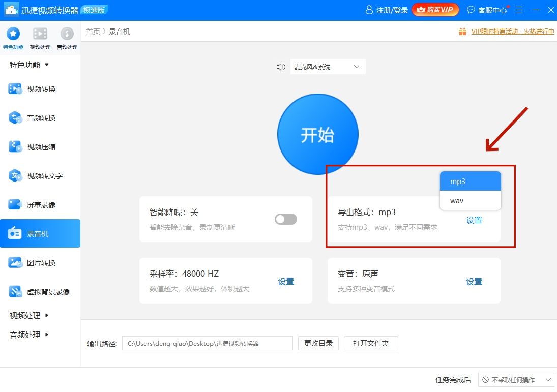Click the 购买VIP button

435,10
